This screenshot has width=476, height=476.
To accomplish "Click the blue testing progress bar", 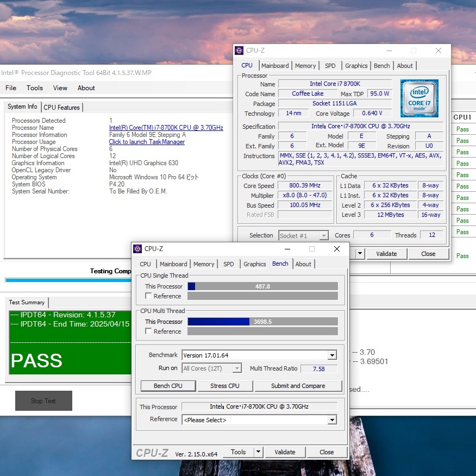I will (x=68, y=280).
